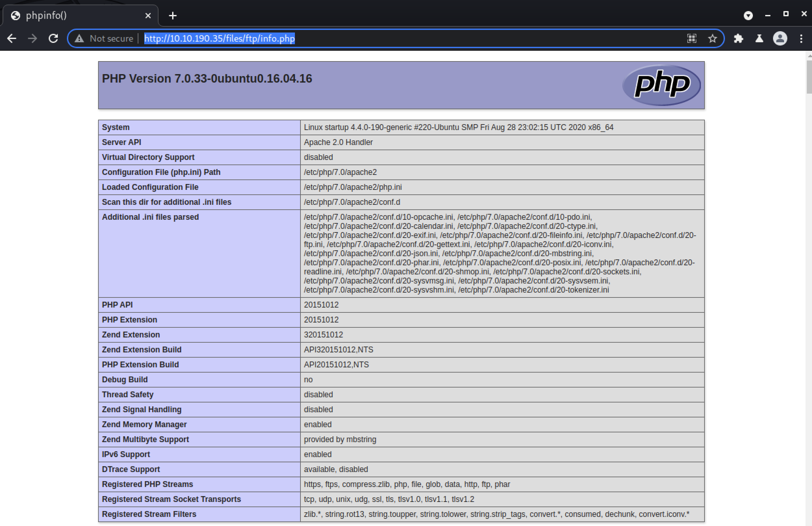The width and height of the screenshot is (812, 526).
Task: Click the PHP API label
Action: (x=117, y=305)
